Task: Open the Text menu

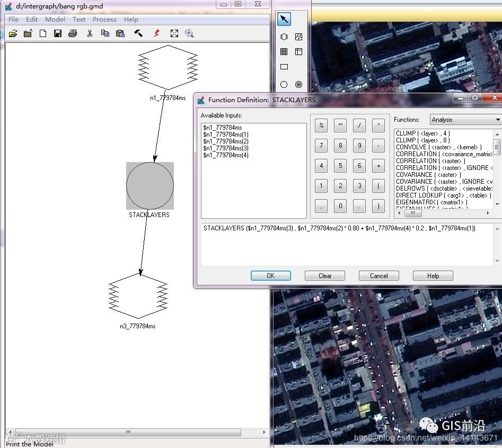Action: (79, 20)
